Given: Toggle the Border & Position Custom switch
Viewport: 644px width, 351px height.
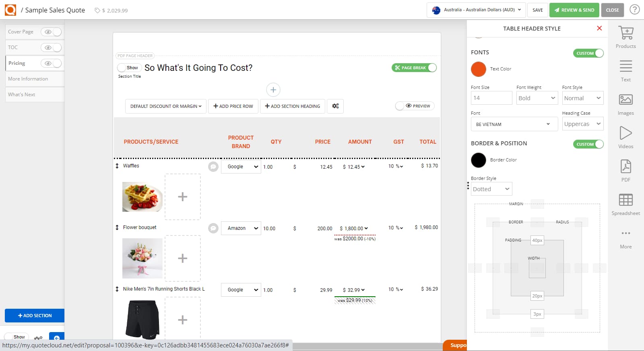Looking at the screenshot, I should click(588, 144).
